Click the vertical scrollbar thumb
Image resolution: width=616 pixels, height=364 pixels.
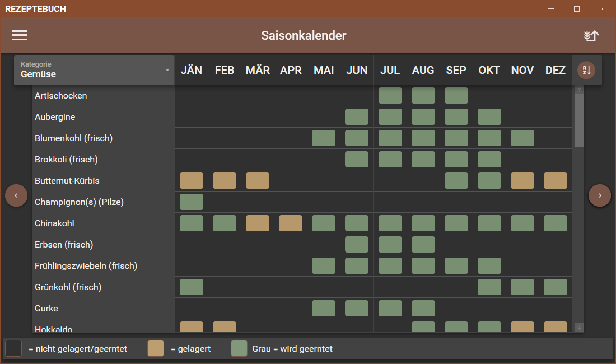(579, 120)
